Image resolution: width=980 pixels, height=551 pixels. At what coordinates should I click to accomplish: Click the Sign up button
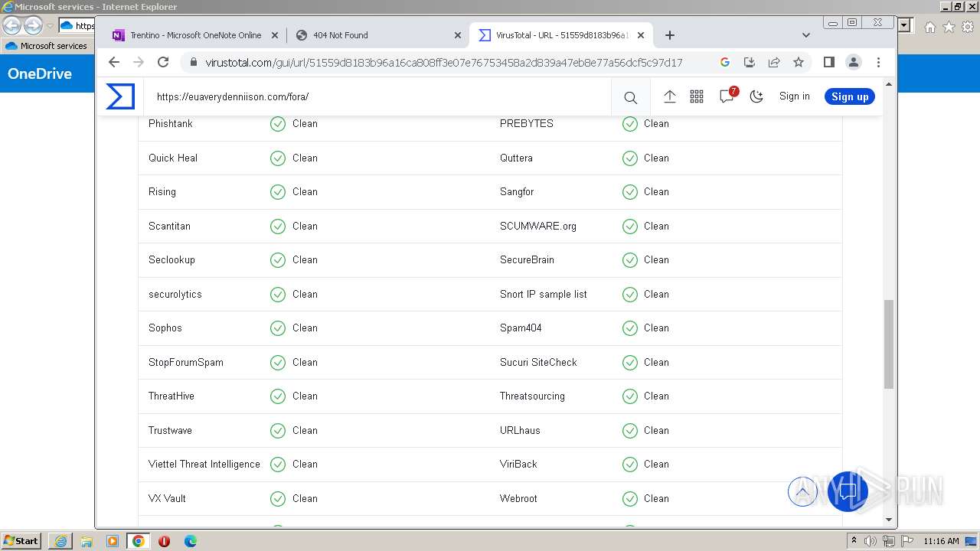pos(850,96)
